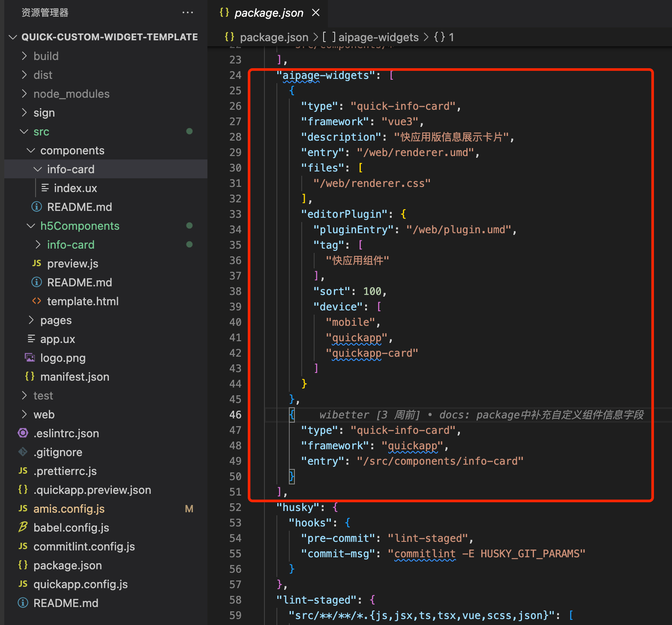
Task: Click ESLint icon of .eslintrc.json
Action: 23,433
